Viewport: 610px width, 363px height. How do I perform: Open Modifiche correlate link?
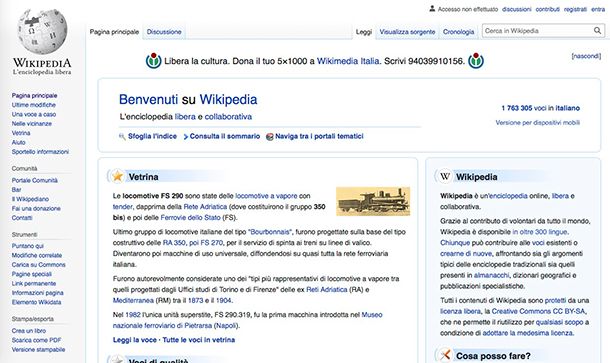[x=37, y=255]
